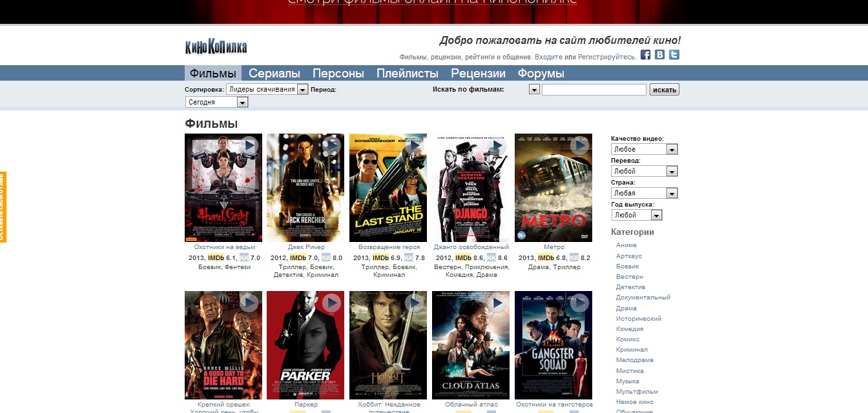Choose the Комедия category in sidebar
The height and width of the screenshot is (413, 868).
pos(630,329)
